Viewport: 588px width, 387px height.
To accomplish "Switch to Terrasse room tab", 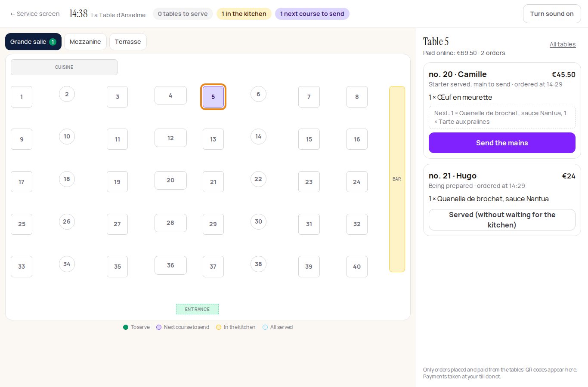I will (x=128, y=42).
